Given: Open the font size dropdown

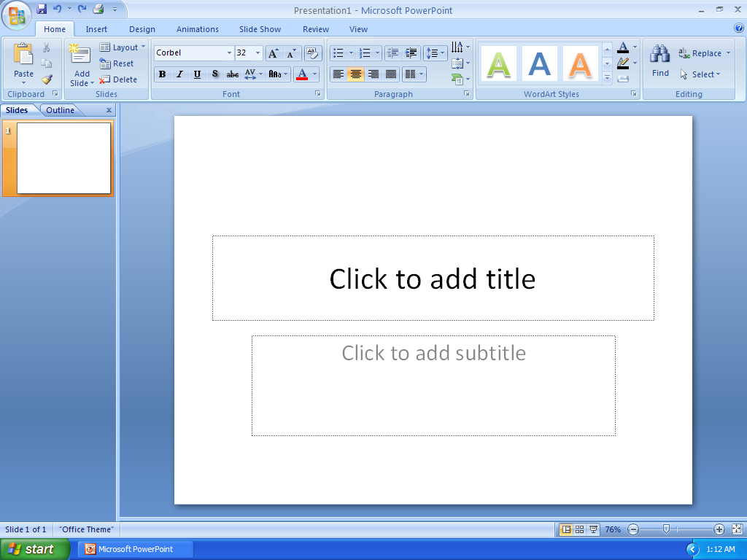Looking at the screenshot, I should coord(257,52).
